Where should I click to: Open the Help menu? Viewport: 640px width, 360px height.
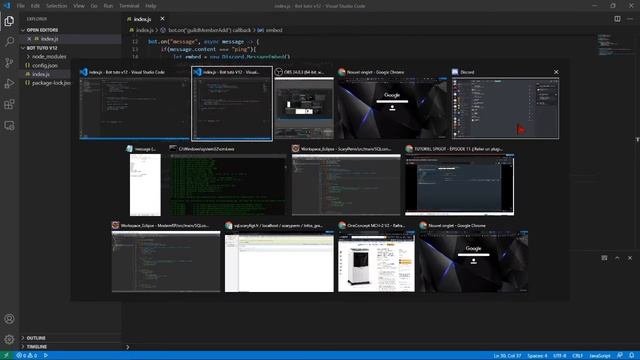click(151, 6)
